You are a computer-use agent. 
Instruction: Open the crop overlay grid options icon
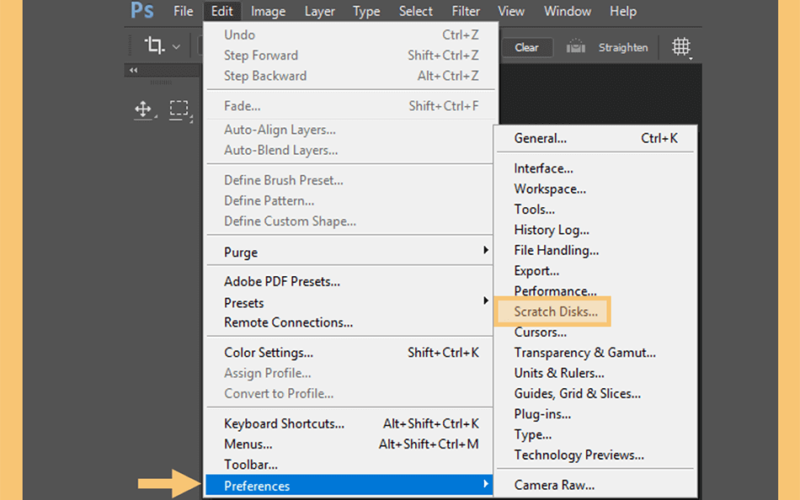[x=681, y=47]
